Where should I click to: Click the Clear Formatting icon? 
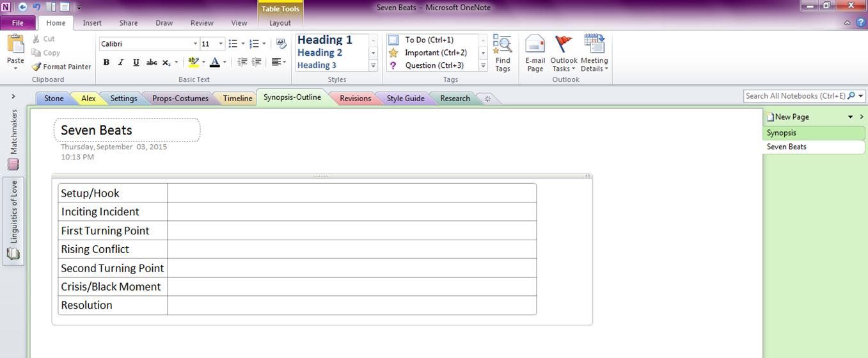pyautogui.click(x=281, y=44)
